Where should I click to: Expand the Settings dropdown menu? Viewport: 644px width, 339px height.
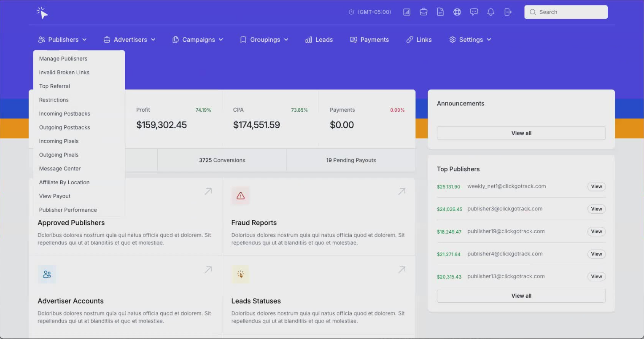pyautogui.click(x=470, y=40)
